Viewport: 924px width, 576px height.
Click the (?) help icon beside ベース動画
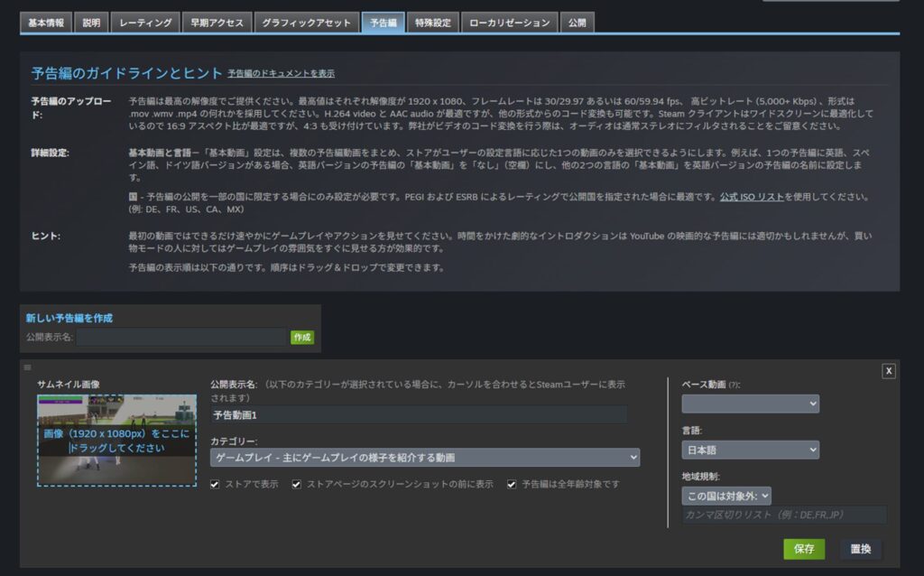point(735,385)
